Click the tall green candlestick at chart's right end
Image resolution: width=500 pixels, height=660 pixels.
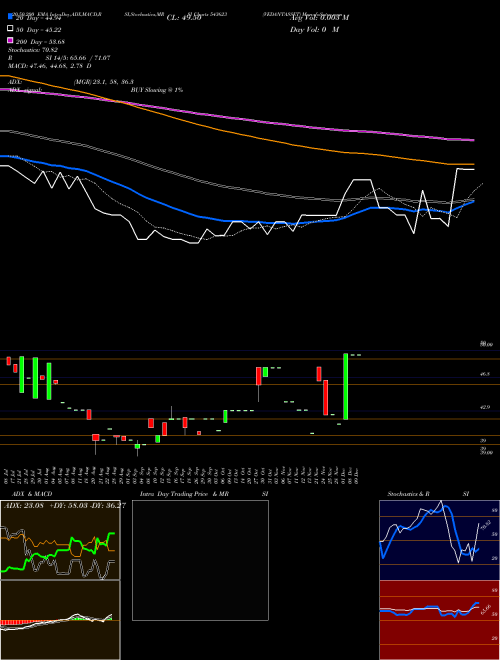[x=346, y=386]
